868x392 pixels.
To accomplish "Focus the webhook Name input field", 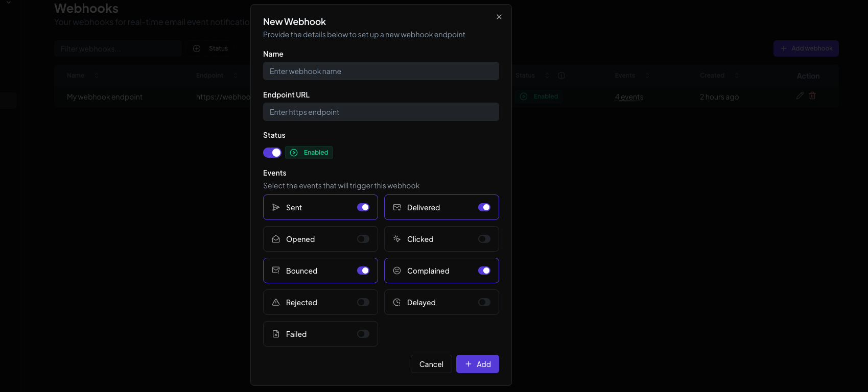I will click(381, 71).
